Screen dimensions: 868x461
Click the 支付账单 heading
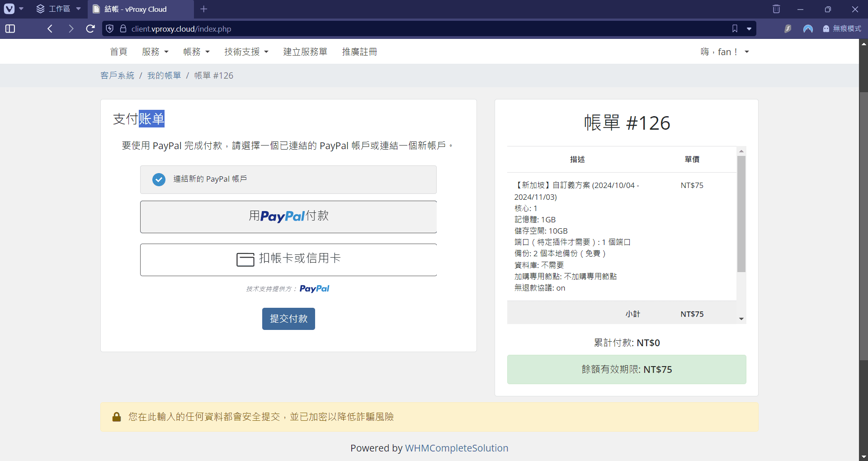(x=139, y=119)
